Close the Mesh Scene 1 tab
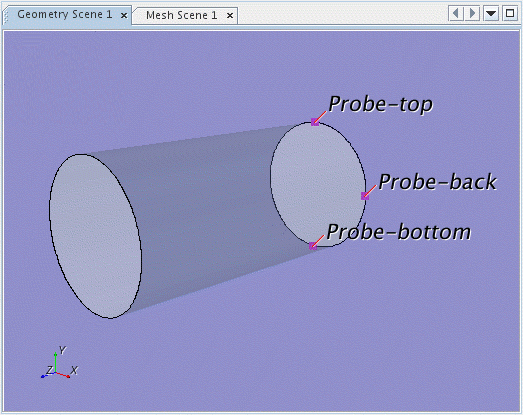The width and height of the screenshot is (523, 415). pyautogui.click(x=230, y=15)
